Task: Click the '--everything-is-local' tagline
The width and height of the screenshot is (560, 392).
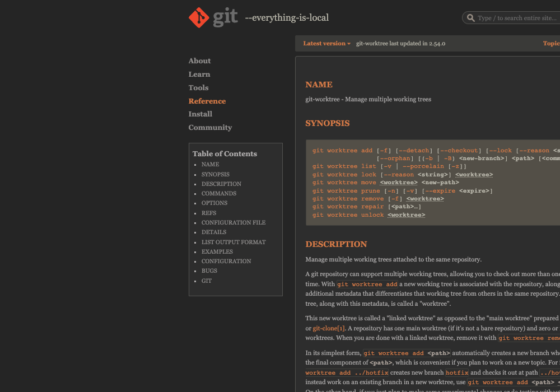Action: click(x=287, y=17)
